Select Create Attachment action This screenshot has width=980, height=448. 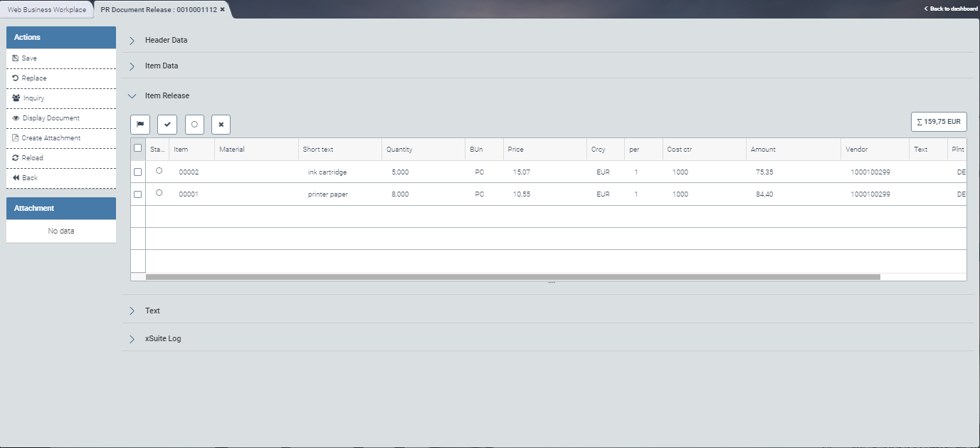[51, 138]
